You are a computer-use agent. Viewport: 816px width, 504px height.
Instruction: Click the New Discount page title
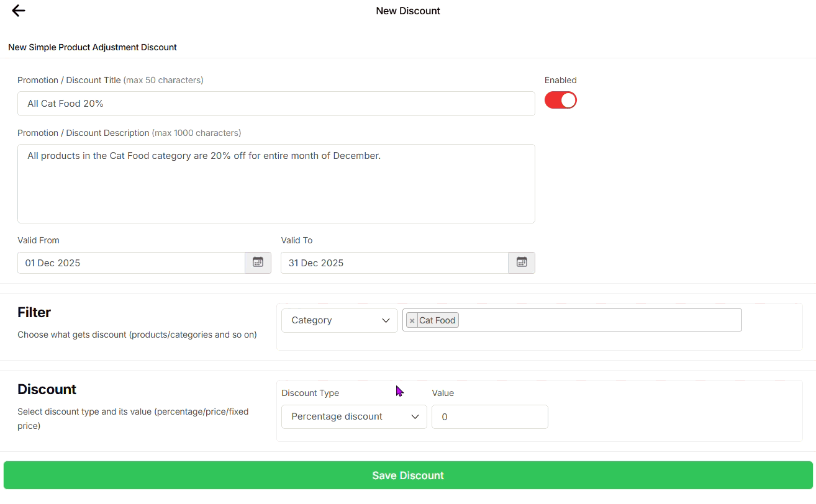point(408,11)
